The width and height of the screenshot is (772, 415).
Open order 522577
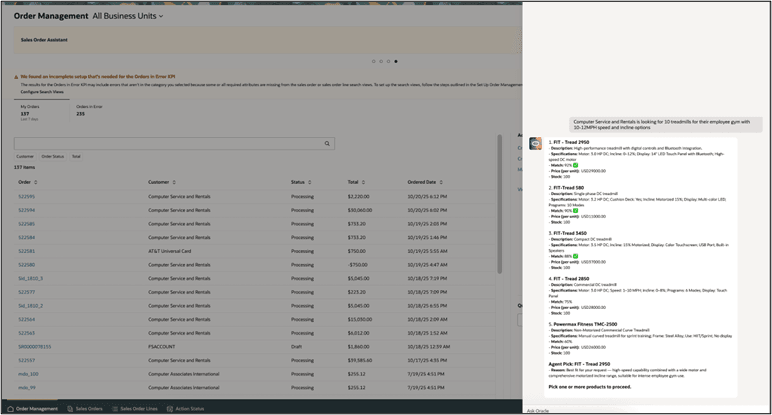click(27, 292)
